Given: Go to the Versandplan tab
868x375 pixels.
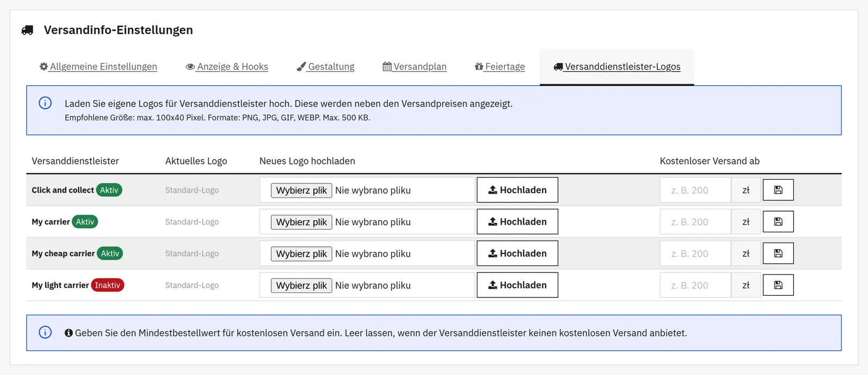Looking at the screenshot, I should click(414, 67).
